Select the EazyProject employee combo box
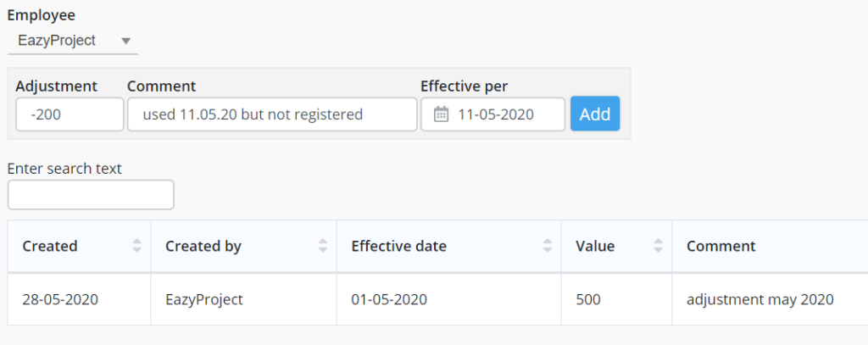The image size is (868, 345). [x=73, y=41]
